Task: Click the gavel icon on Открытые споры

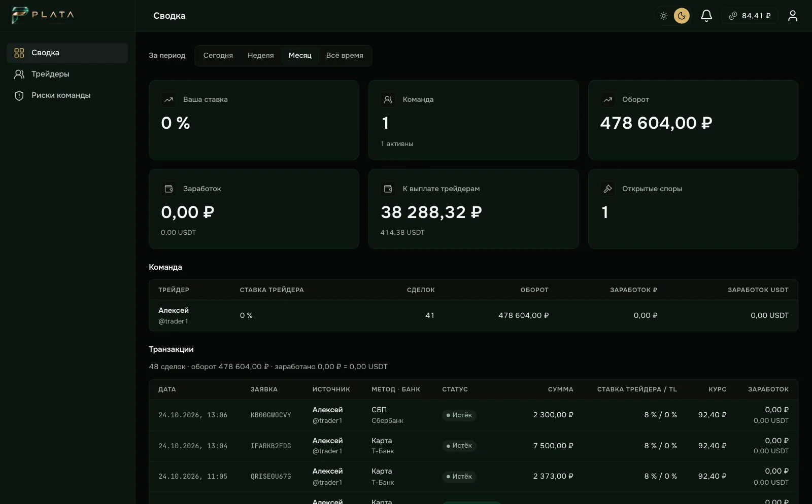Action: click(607, 189)
